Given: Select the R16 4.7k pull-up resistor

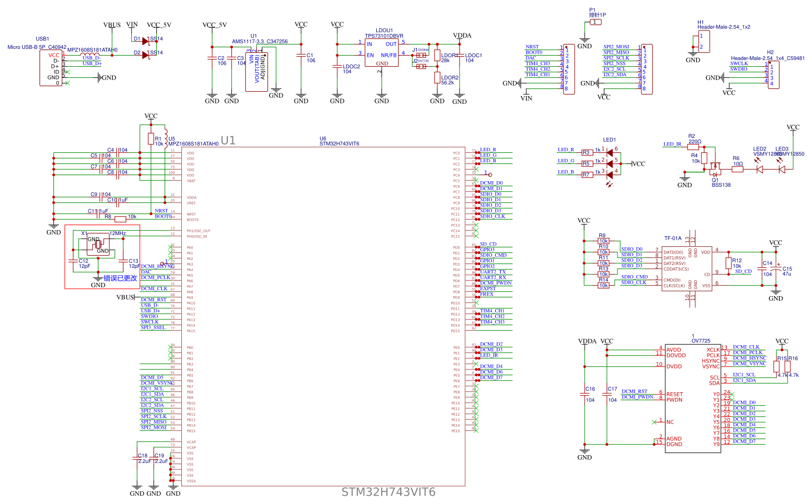Looking at the screenshot, I should (788, 367).
